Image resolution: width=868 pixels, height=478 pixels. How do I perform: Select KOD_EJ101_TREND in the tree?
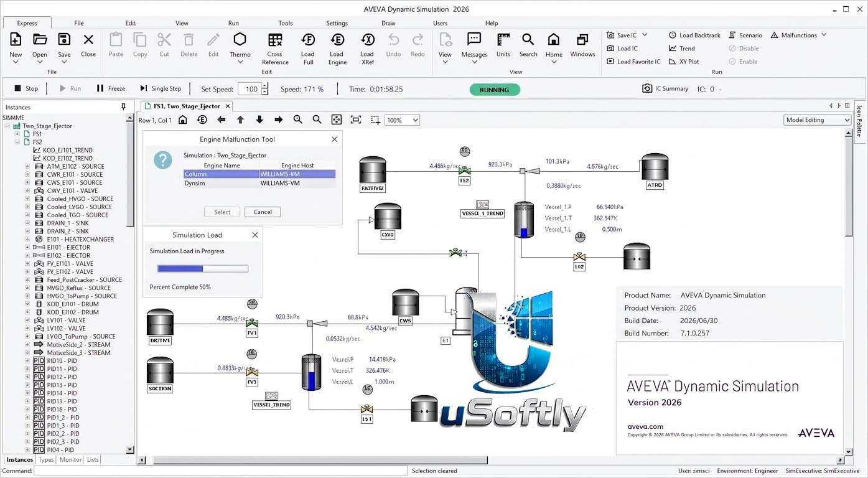(67, 150)
